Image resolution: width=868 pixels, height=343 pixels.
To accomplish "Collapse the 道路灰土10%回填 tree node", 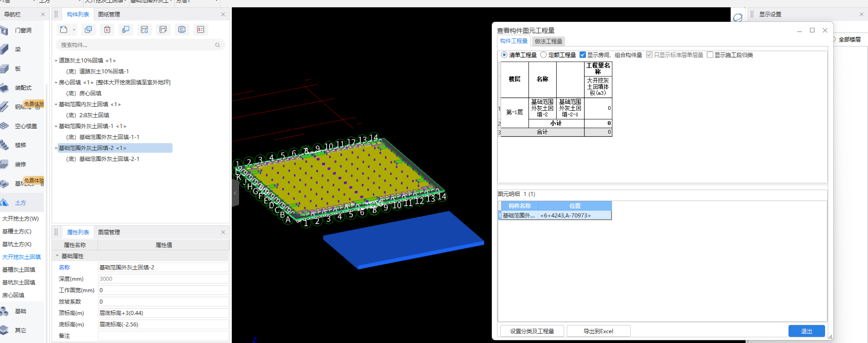I will tap(56, 61).
